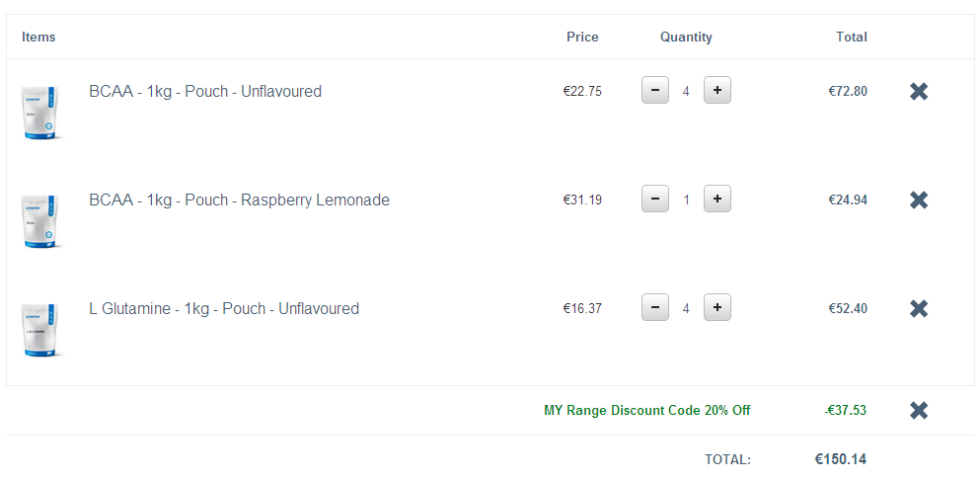Open the L Glutamine Unflavoured product link
980x481 pixels.
click(x=224, y=308)
